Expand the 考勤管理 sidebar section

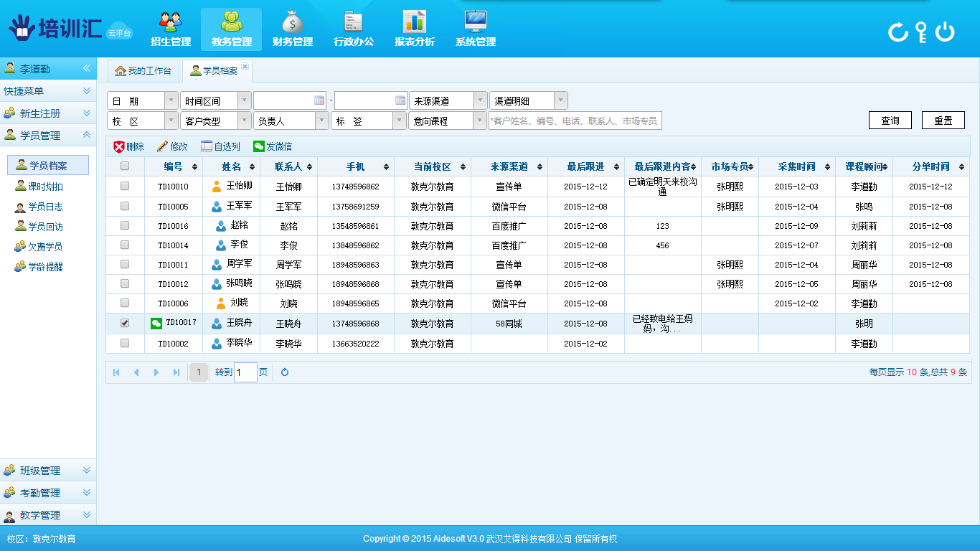(x=48, y=493)
